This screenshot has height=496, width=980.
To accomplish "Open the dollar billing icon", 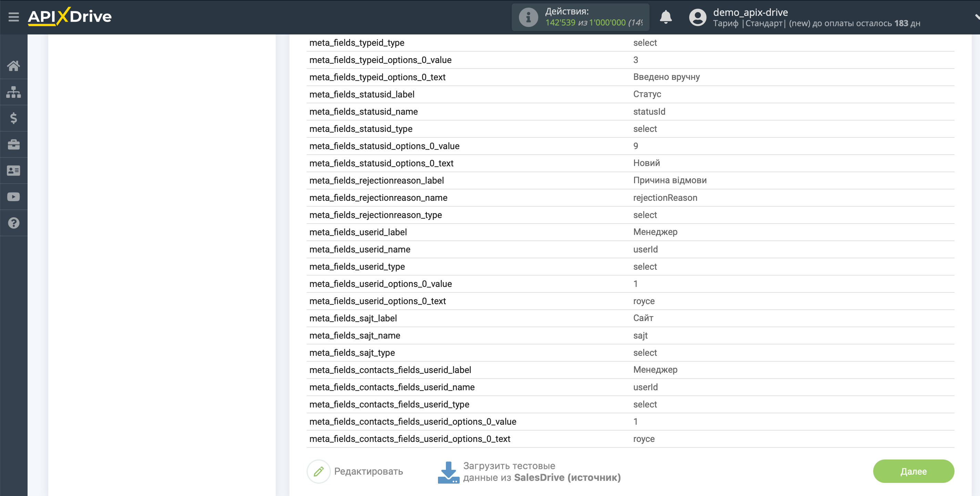I will tap(14, 118).
